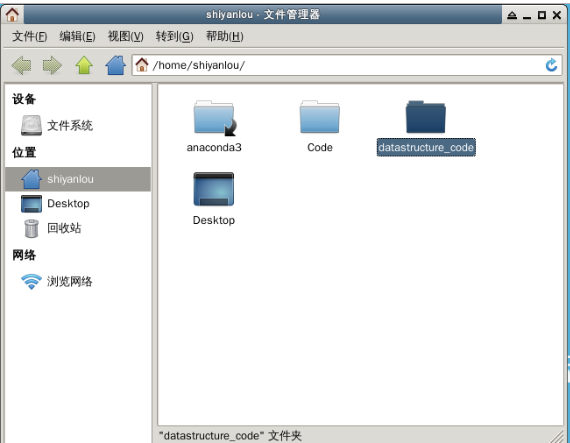
Task: Open the 帮助(H) menu
Action: pos(225,36)
